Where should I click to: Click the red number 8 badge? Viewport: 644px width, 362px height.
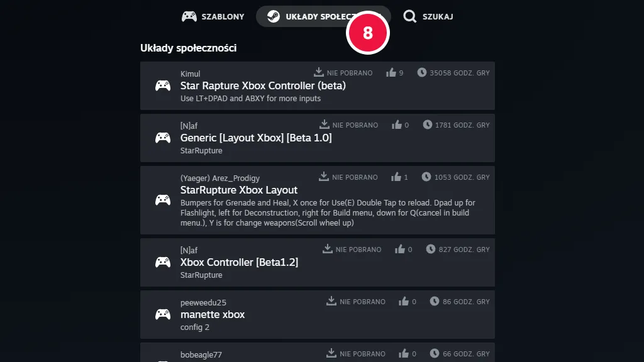tap(367, 33)
